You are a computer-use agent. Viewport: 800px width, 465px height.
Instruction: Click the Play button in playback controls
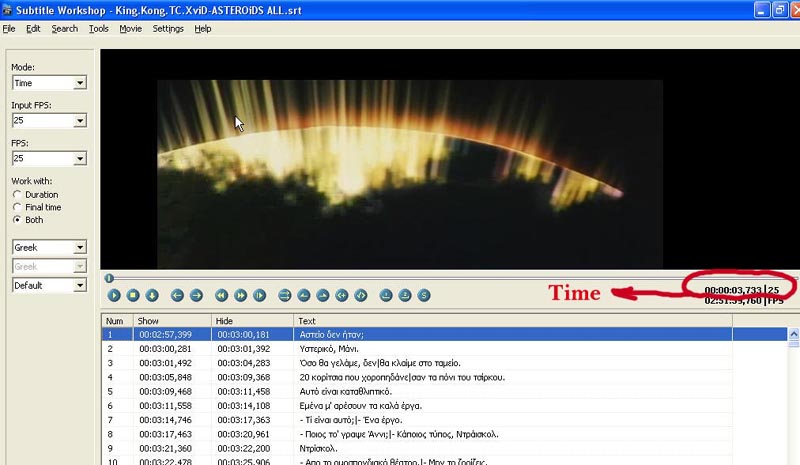pos(115,295)
